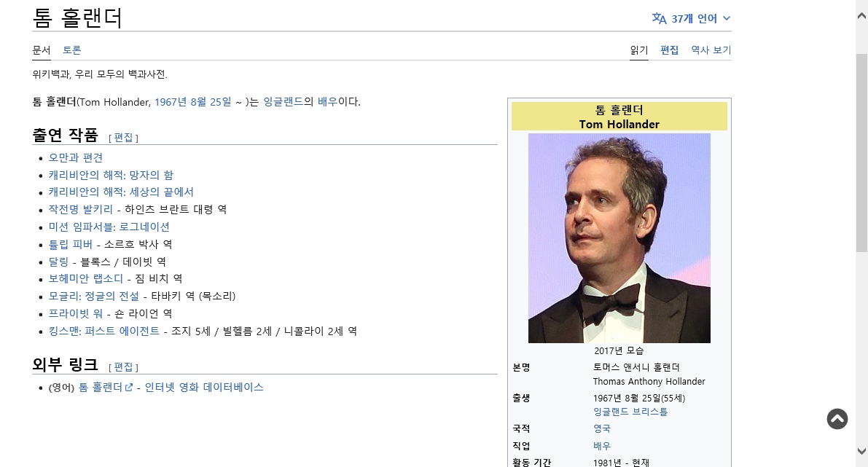Click the 톰 홀랜더 page title
This screenshot has height=467, width=868.
(x=77, y=17)
